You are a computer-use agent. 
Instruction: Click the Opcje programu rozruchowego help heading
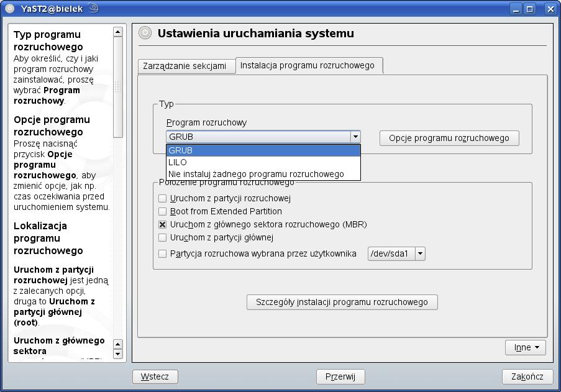pyautogui.click(x=52, y=126)
